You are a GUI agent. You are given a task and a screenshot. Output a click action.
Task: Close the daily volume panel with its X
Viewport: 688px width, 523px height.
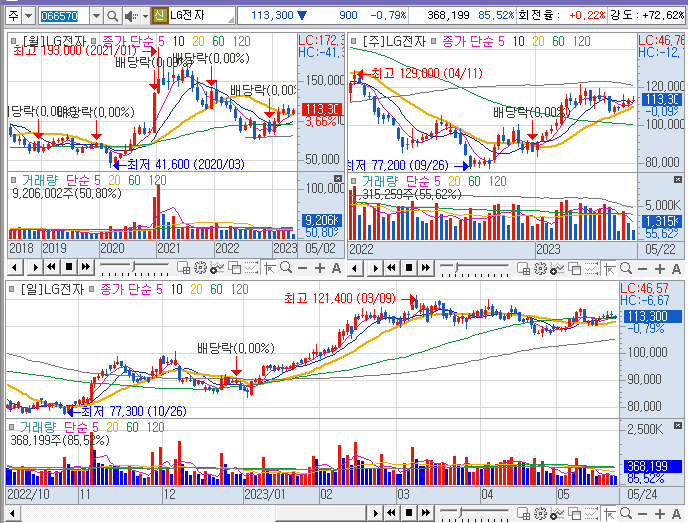click(677, 426)
